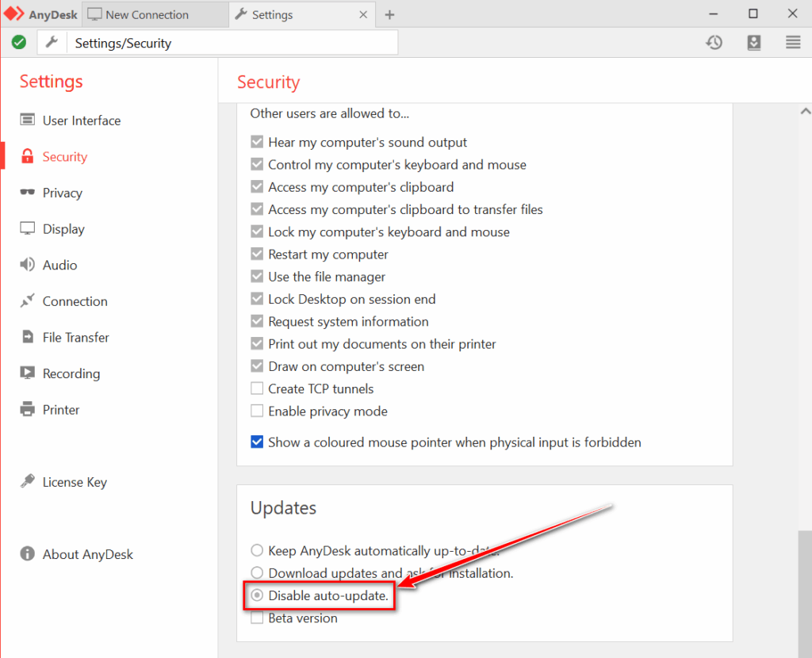Switch to the New Connection tab
The height and width of the screenshot is (658, 812).
tap(147, 14)
